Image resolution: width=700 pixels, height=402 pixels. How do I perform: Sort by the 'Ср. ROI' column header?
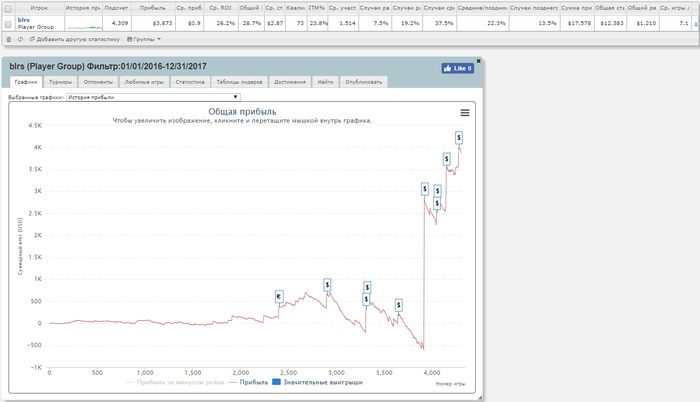[x=221, y=8]
